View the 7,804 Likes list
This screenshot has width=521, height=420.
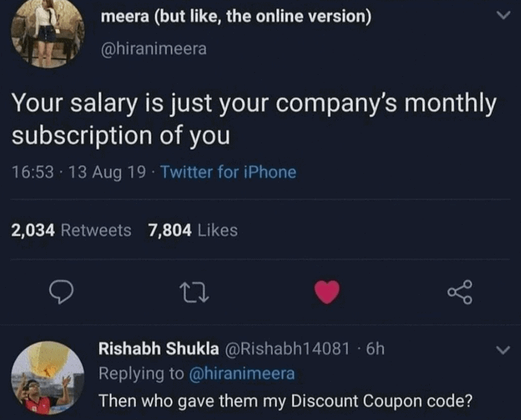point(193,231)
